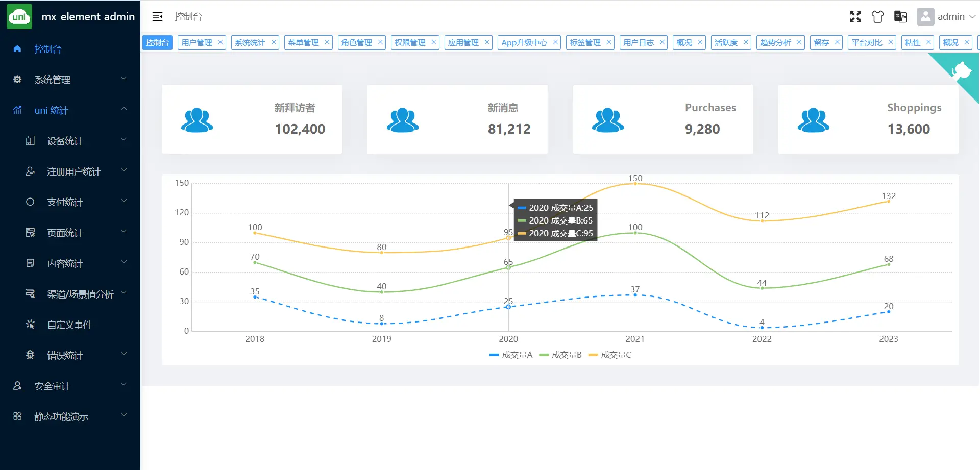Image resolution: width=980 pixels, height=470 pixels.
Task: Collapse the sidebar with the hamburger icon
Action: tap(157, 17)
